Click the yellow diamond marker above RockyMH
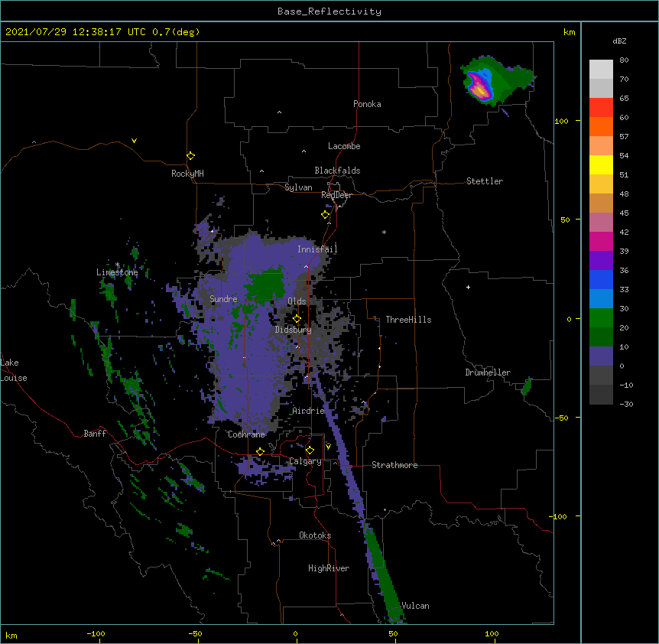659x644 pixels. 191,156
